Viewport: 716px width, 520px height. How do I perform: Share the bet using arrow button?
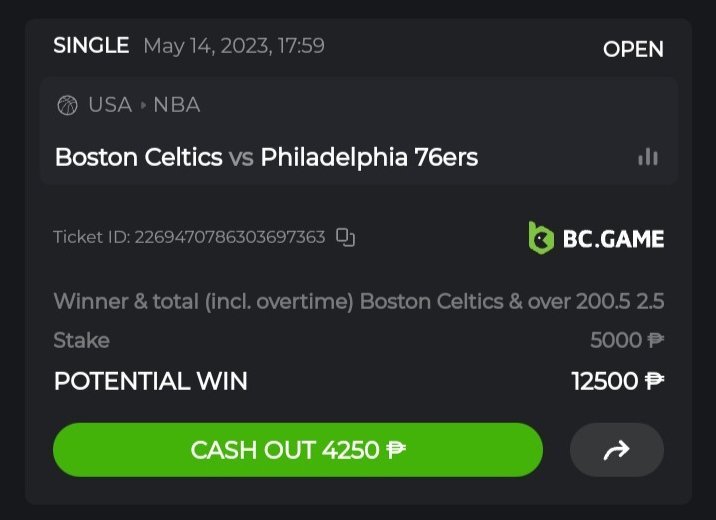pyautogui.click(x=616, y=450)
